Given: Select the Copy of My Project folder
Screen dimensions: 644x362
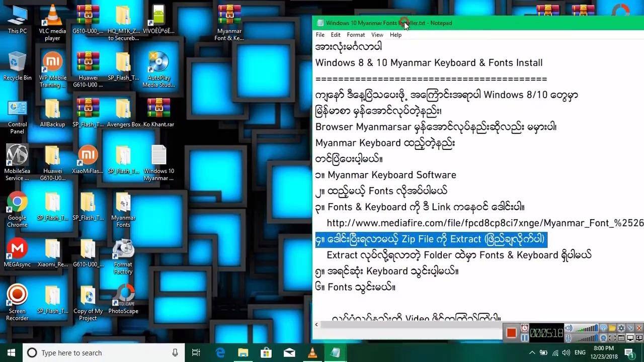Looking at the screenshot, I should pyautogui.click(x=88, y=303).
